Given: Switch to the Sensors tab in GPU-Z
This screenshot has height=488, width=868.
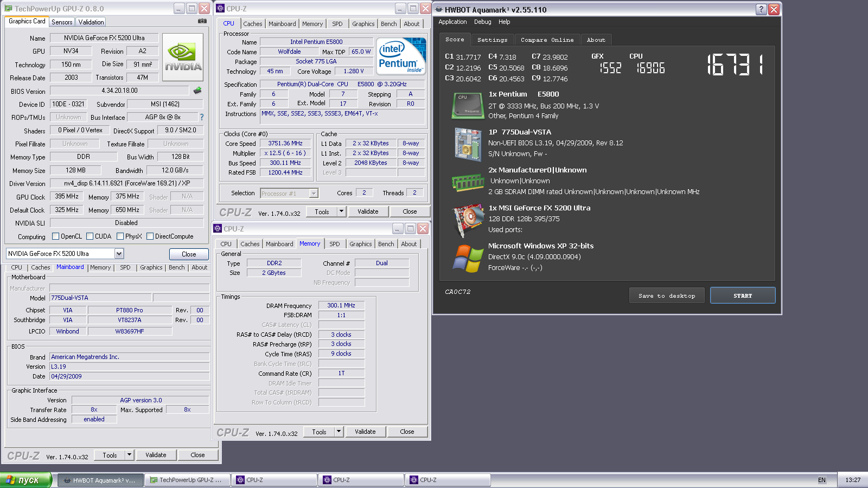Looking at the screenshot, I should point(62,22).
